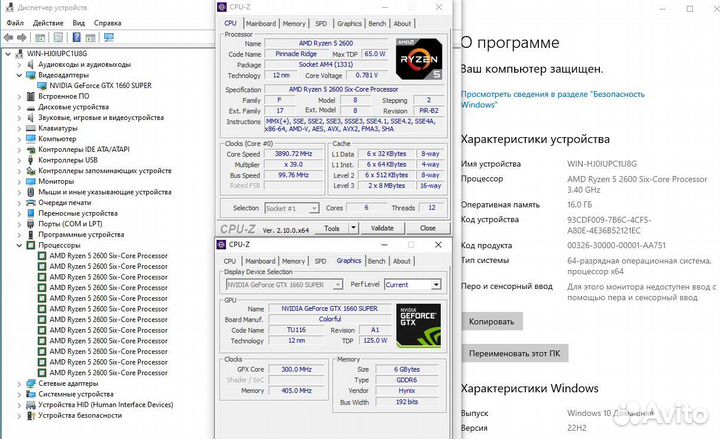This screenshot has height=439, width=720.
Task: Select the Порты (COM и LPT) icon
Action: click(31, 224)
